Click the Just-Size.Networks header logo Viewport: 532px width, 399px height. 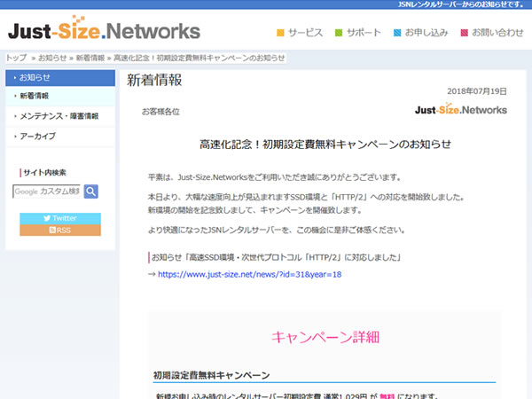click(104, 29)
